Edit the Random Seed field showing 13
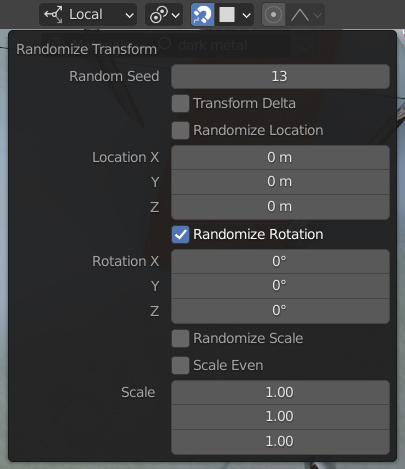The height and width of the screenshot is (469, 405). point(280,76)
